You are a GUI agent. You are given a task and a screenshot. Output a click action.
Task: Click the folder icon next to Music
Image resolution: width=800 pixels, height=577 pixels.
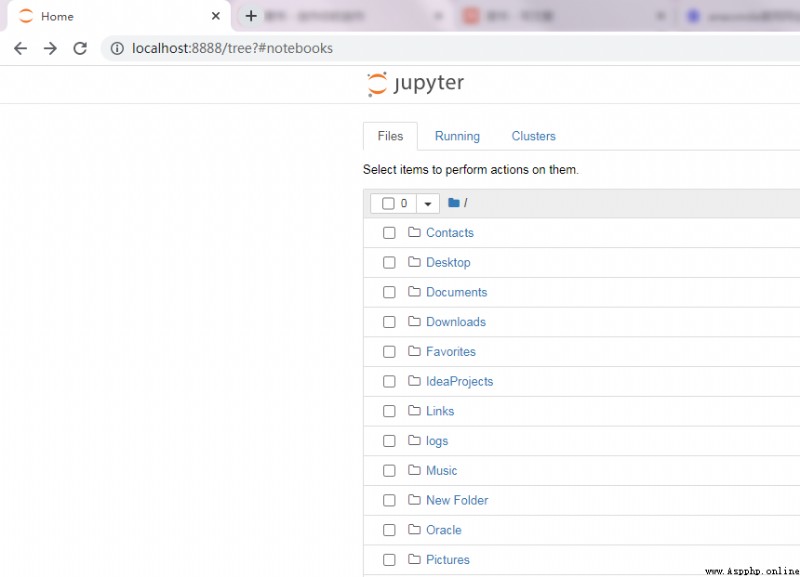[x=414, y=470]
